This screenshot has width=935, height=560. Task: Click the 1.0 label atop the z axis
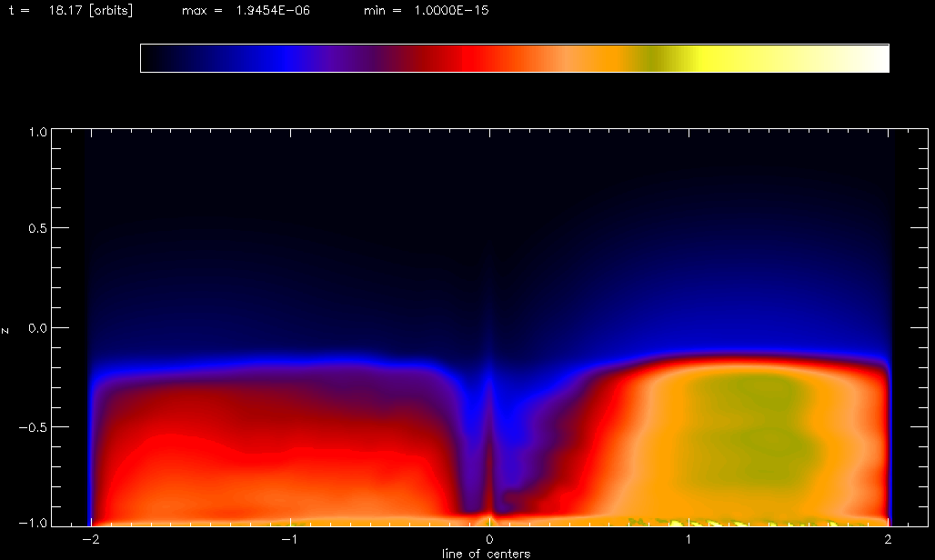coord(35,132)
